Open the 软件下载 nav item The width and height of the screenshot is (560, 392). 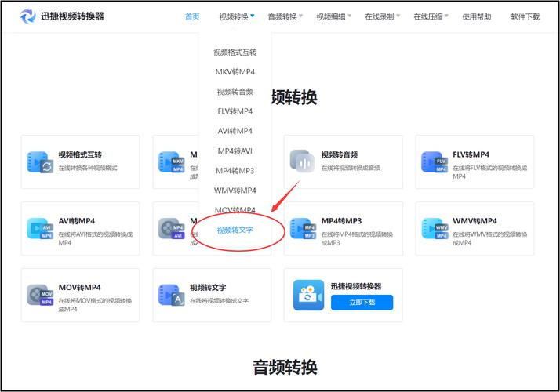[525, 16]
